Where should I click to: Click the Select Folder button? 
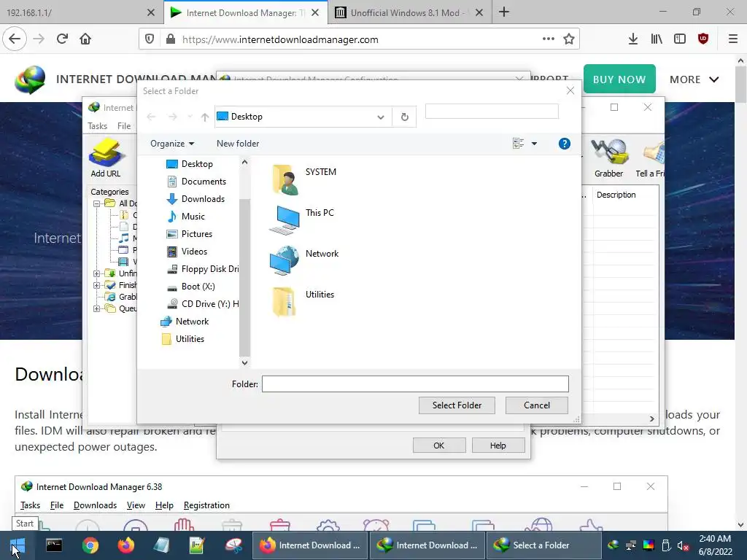pos(457,405)
